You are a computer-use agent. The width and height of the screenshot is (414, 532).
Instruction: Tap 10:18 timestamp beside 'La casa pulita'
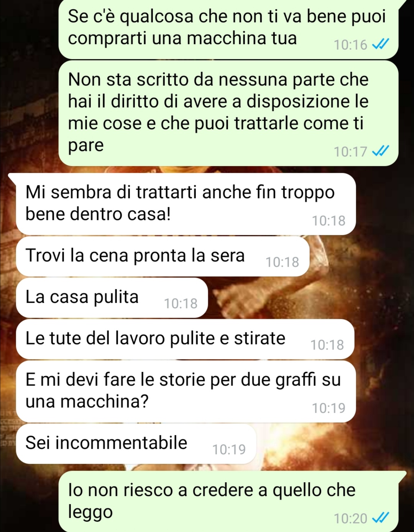tap(181, 304)
